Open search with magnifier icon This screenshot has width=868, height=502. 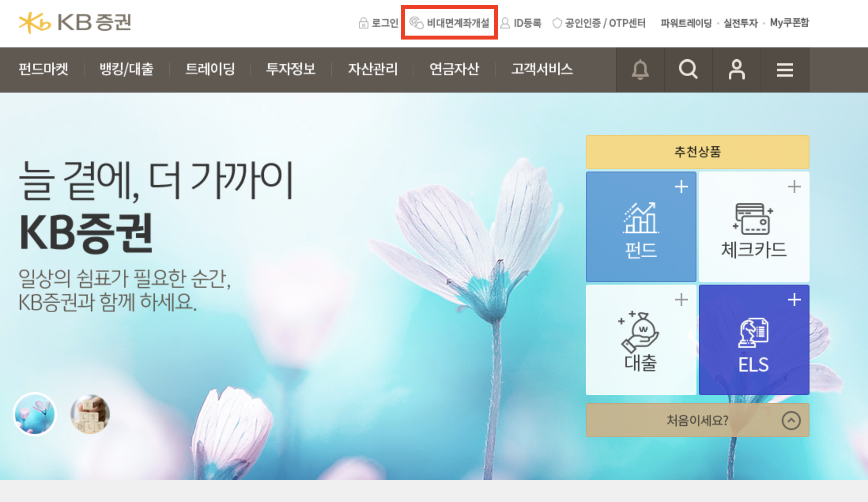coord(688,70)
